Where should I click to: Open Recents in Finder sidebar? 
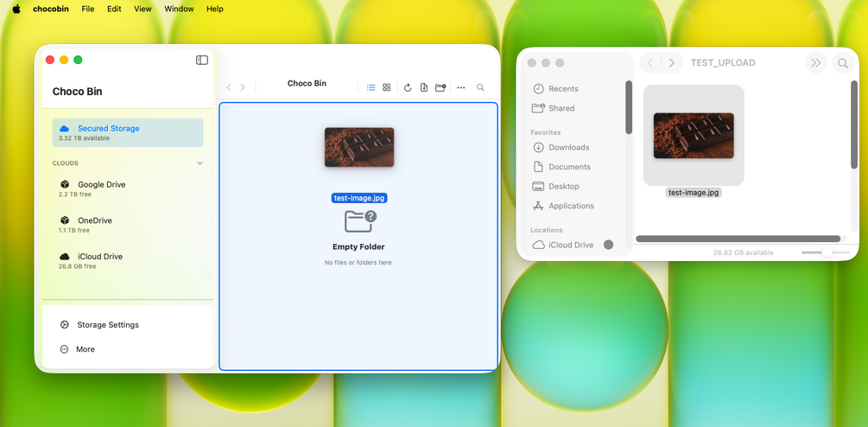pyautogui.click(x=556, y=89)
